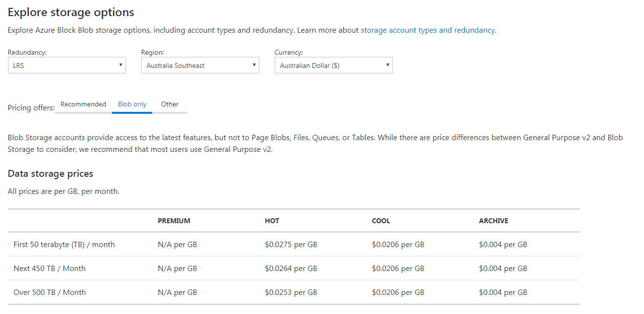Click the Pricing offers label

point(31,108)
